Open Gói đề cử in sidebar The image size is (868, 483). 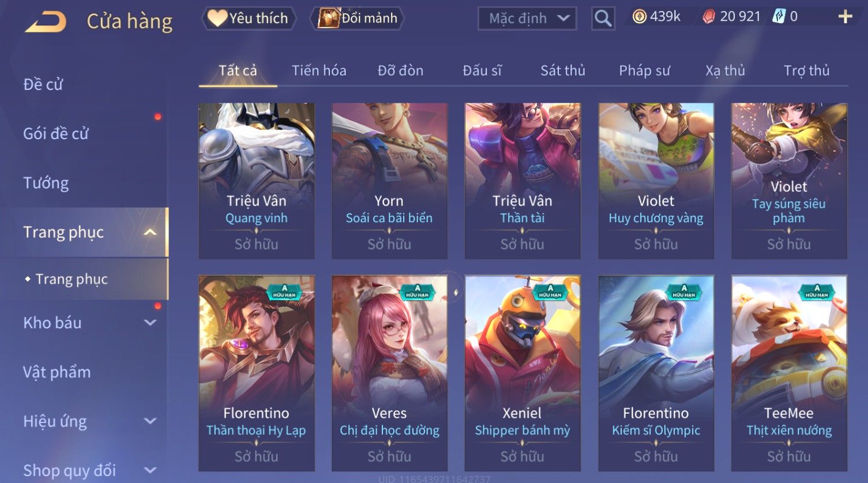pos(56,133)
